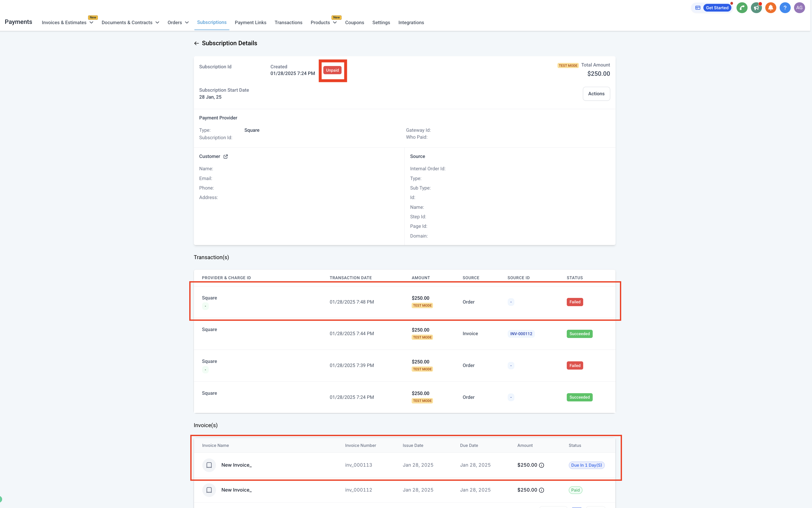Expand the Products dropdown

[324, 23]
